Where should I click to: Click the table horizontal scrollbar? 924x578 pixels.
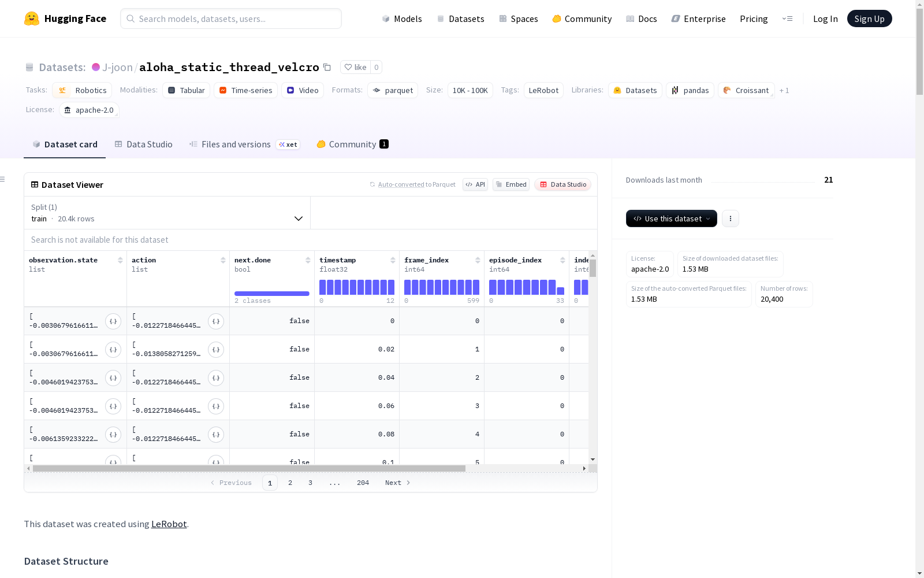[x=249, y=468]
